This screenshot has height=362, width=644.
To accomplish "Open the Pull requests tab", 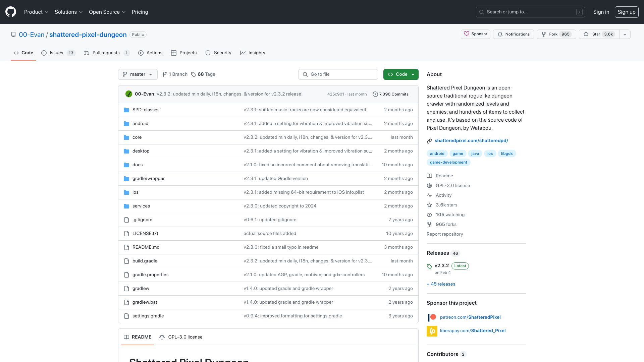I will (107, 53).
